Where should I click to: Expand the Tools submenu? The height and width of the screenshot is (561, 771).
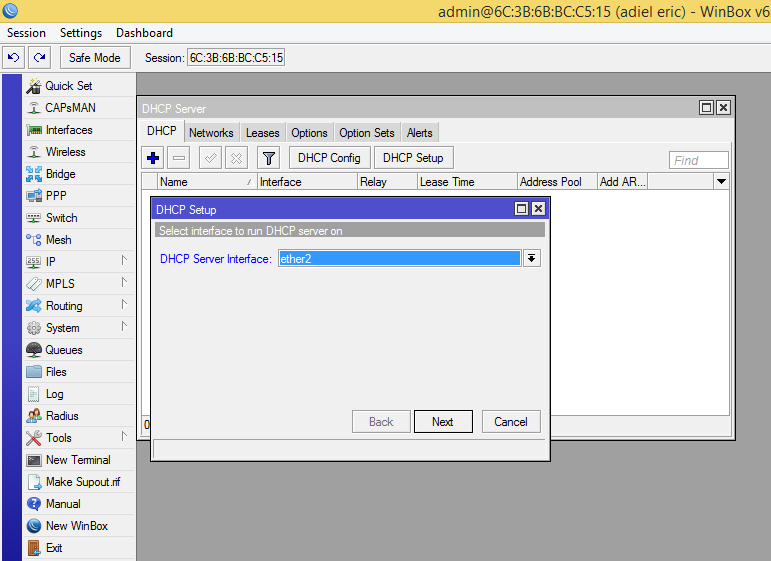coord(124,437)
